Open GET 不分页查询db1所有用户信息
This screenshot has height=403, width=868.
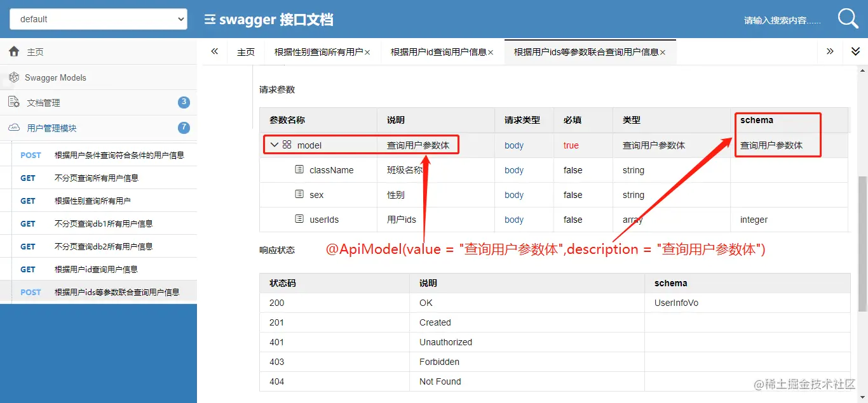coord(98,223)
